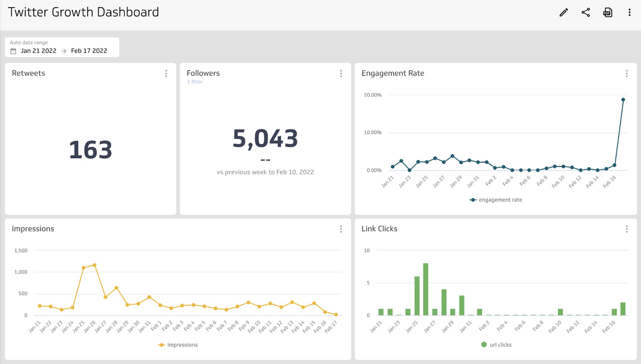
Task: Open the Link Clicks widget options menu
Action: [627, 229]
